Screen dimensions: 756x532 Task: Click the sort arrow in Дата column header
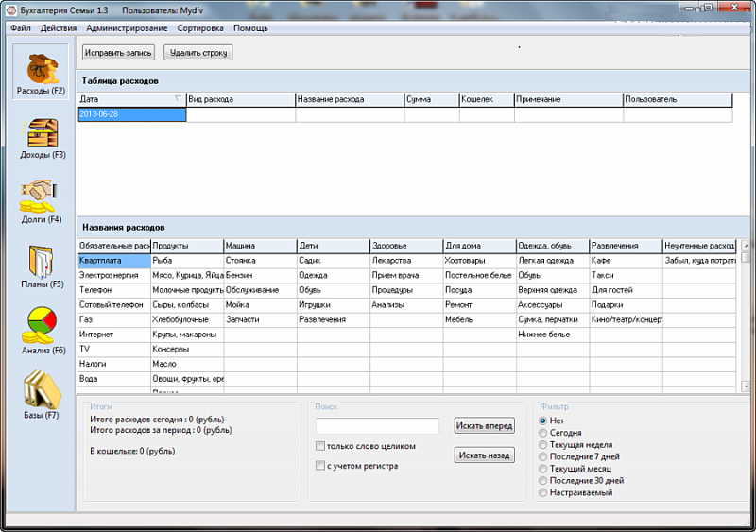click(x=178, y=99)
